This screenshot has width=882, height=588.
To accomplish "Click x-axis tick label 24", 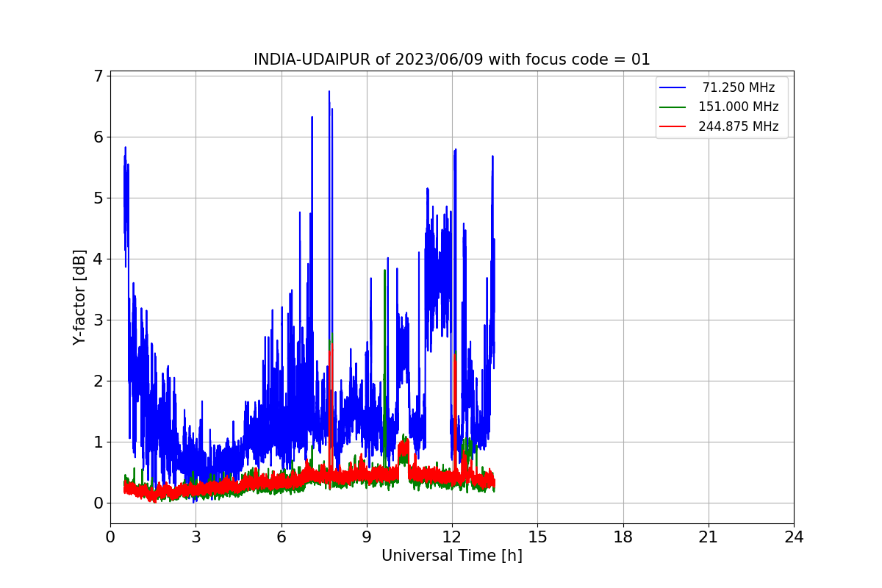I will (x=794, y=537).
